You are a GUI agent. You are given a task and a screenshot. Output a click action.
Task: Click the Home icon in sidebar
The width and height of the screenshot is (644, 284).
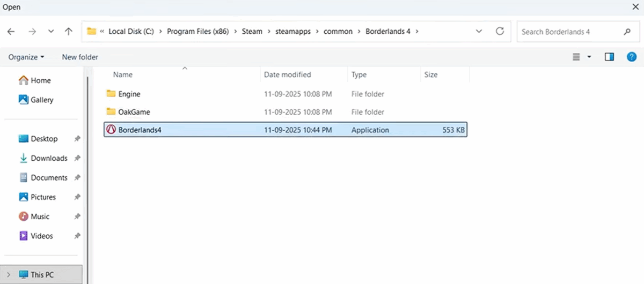[x=23, y=80]
